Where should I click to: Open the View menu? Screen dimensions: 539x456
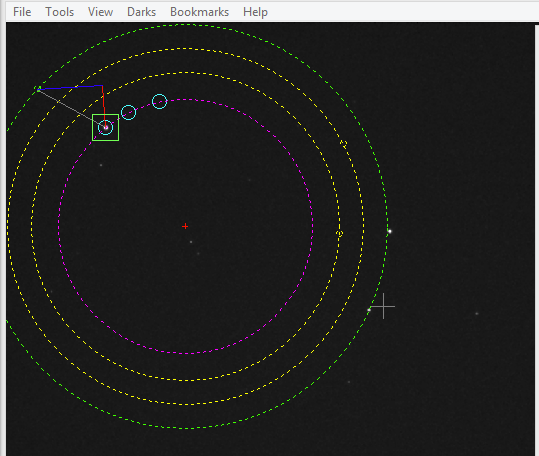click(x=100, y=12)
